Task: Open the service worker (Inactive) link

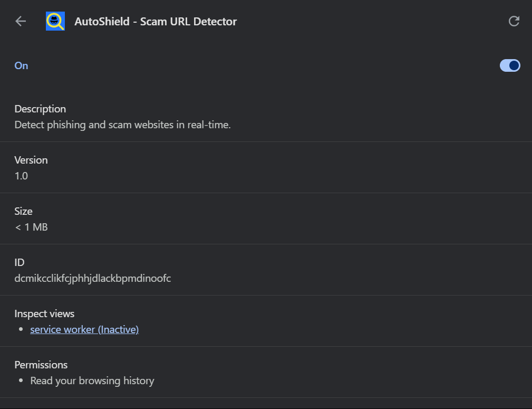Action: pyautogui.click(x=84, y=329)
